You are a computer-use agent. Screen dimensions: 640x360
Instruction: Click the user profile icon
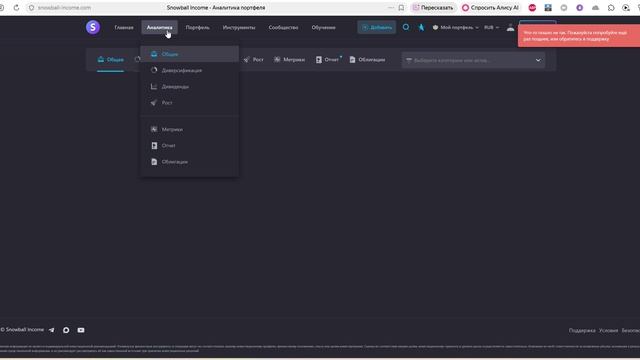(510, 27)
